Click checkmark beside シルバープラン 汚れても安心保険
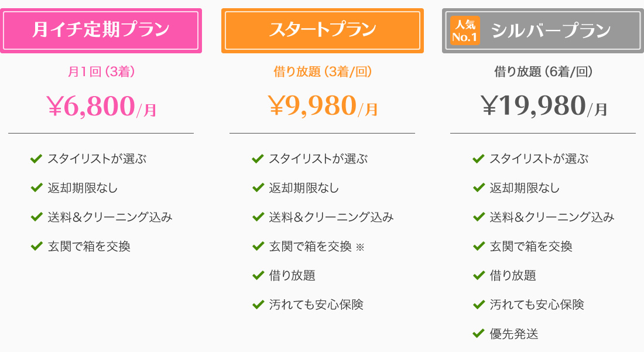Image resolution: width=644 pixels, height=352 pixels. pyautogui.click(x=478, y=304)
